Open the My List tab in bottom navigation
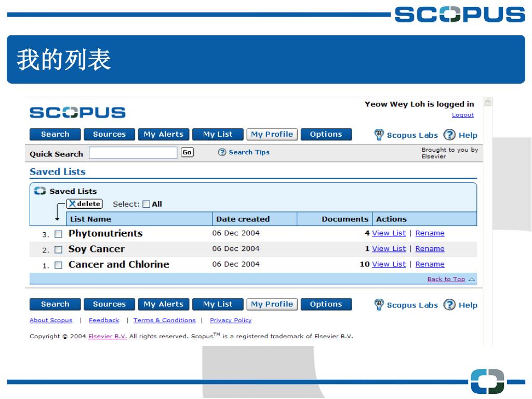 coord(218,304)
